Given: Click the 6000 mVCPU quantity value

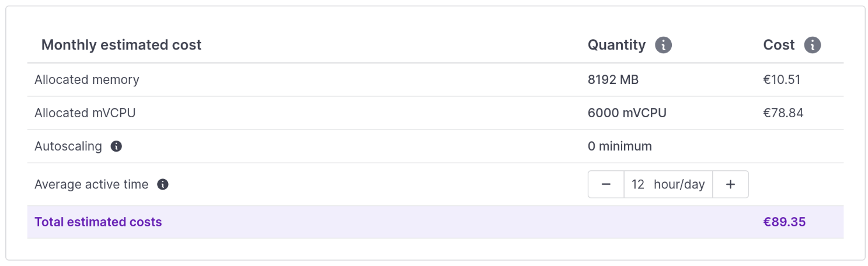Looking at the screenshot, I should [x=627, y=113].
